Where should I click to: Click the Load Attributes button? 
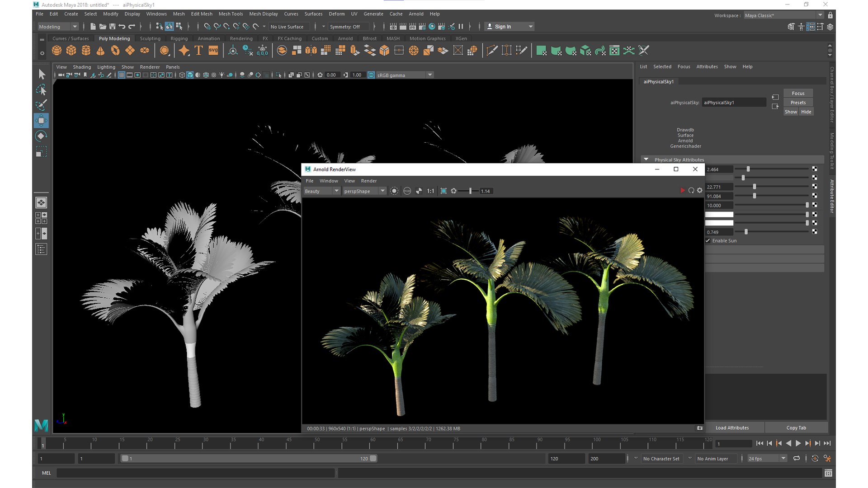click(732, 428)
